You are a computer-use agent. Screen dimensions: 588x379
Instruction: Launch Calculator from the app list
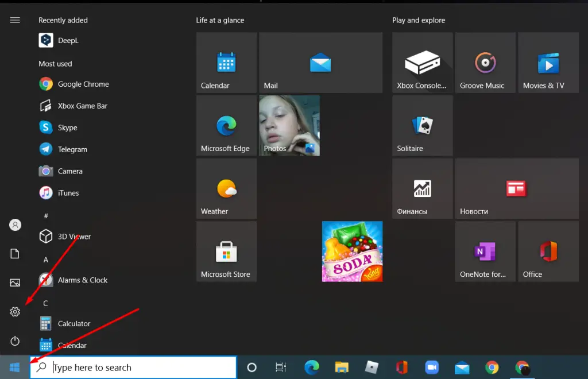tap(64, 323)
